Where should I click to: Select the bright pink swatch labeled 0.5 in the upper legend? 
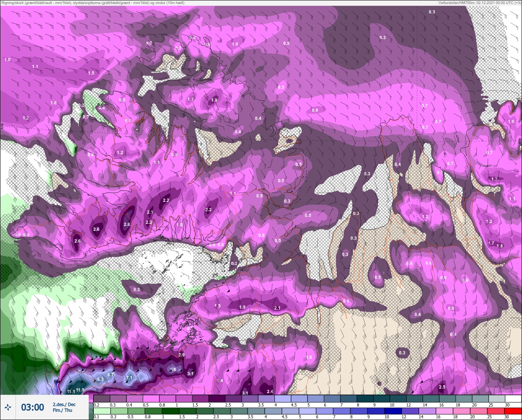coord(151,398)
